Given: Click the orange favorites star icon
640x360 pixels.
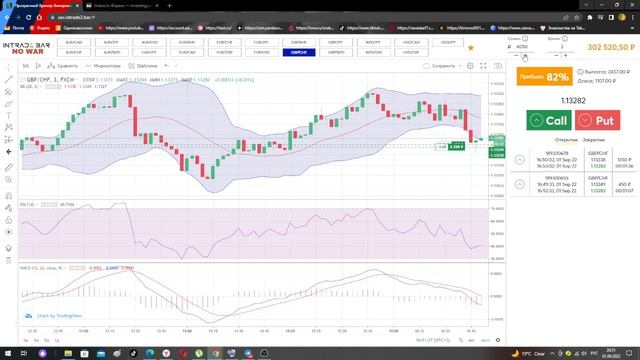Looking at the screenshot, I should (x=471, y=48).
